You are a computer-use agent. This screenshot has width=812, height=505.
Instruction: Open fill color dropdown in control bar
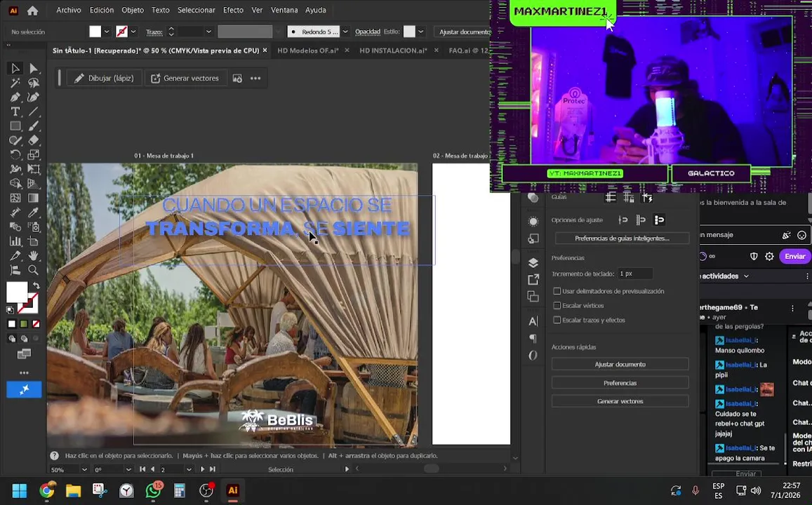click(107, 32)
